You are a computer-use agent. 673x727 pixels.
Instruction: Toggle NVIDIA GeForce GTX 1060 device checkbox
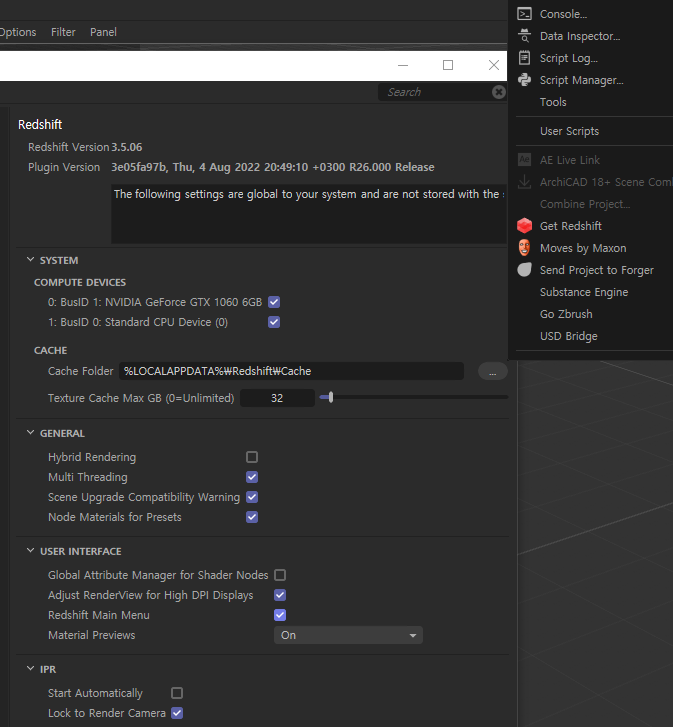274,302
